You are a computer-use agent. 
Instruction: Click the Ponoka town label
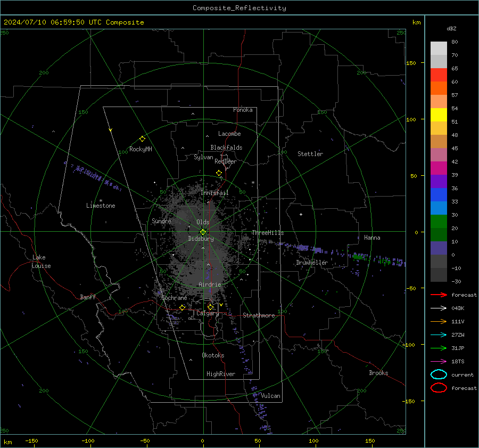[x=243, y=110]
